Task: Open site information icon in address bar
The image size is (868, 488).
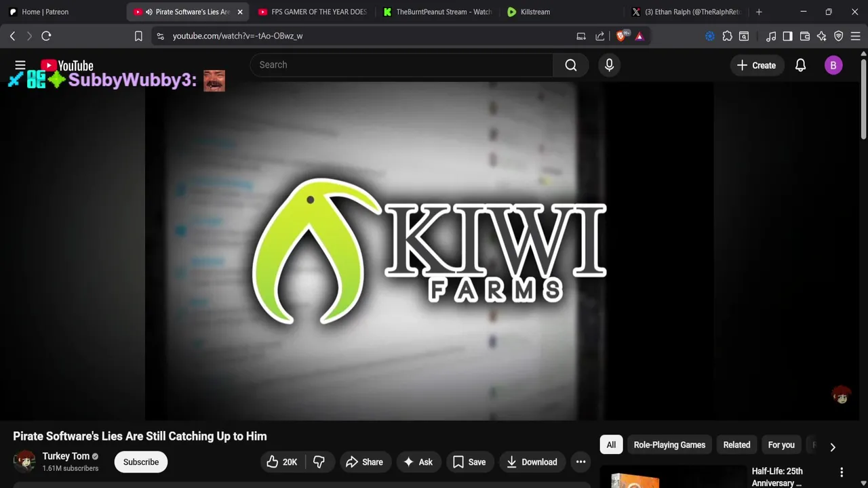Action: pyautogui.click(x=160, y=36)
